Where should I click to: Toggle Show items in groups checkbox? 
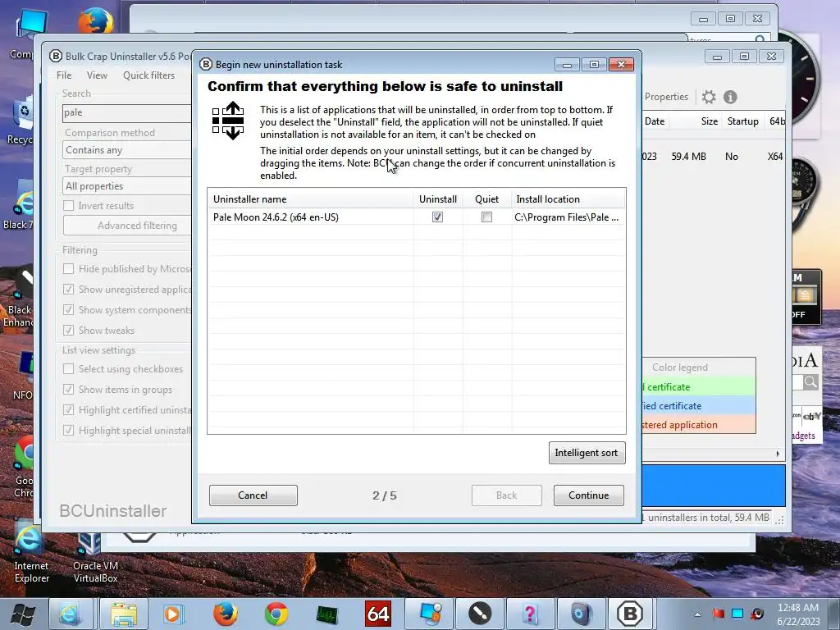point(68,390)
